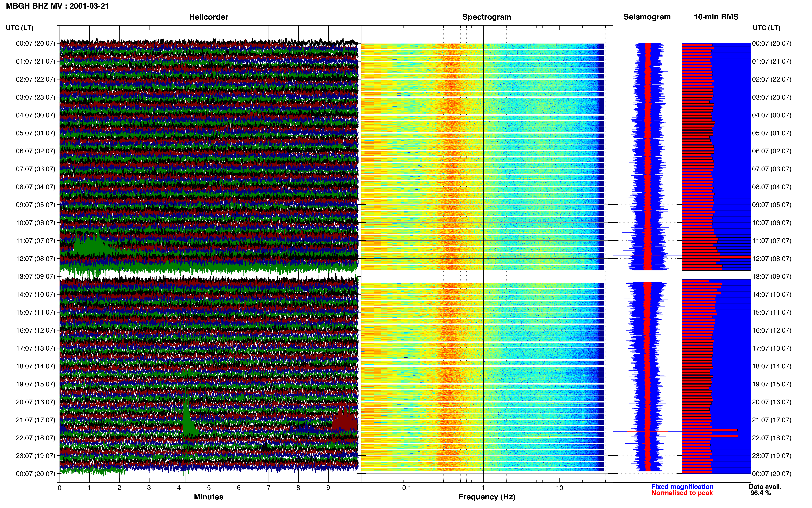Click spectrogram frequency tick '0.1'
Viewport: 812px width, 508px height.
click(407, 488)
